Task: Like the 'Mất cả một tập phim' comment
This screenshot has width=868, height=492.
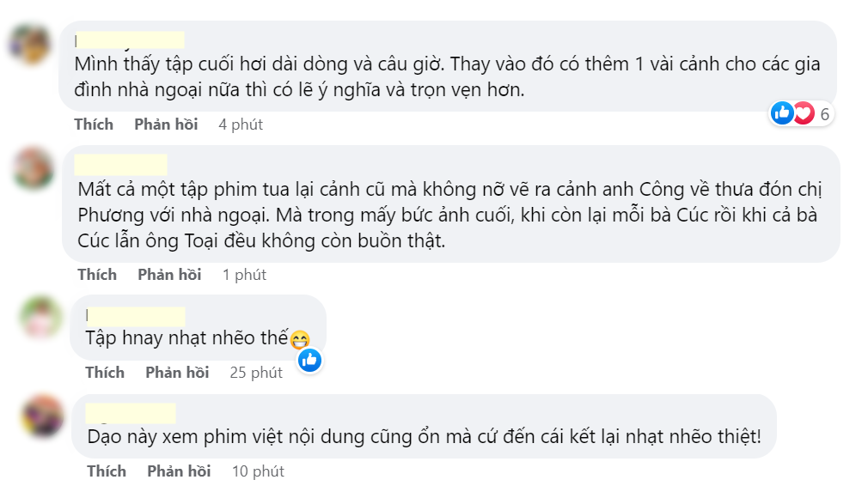Action: 97,275
